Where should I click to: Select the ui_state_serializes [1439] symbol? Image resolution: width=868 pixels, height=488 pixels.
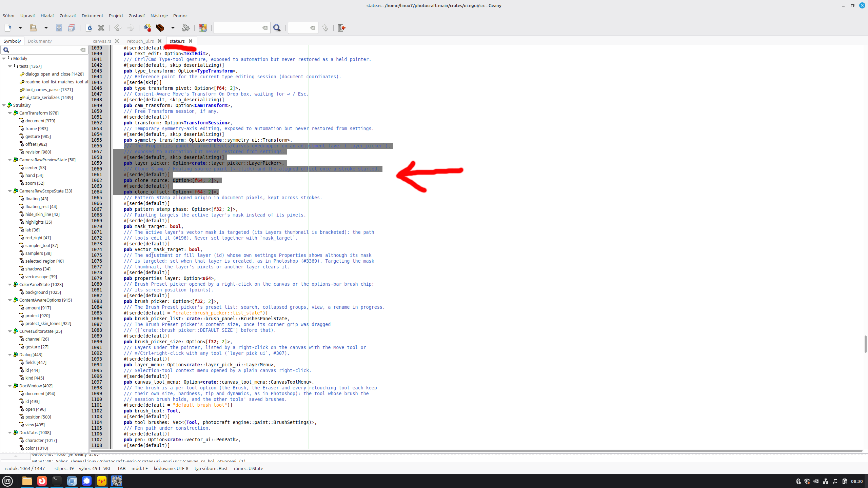(x=49, y=98)
